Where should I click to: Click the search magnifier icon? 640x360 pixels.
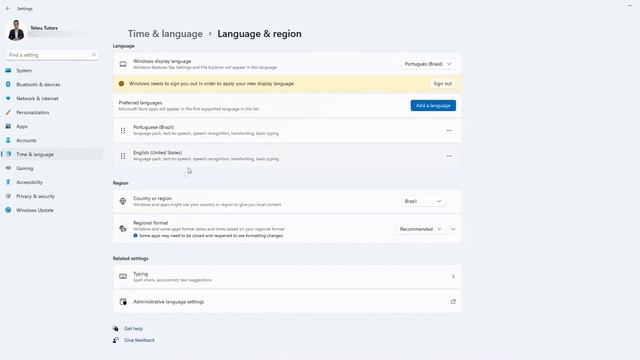point(93,55)
